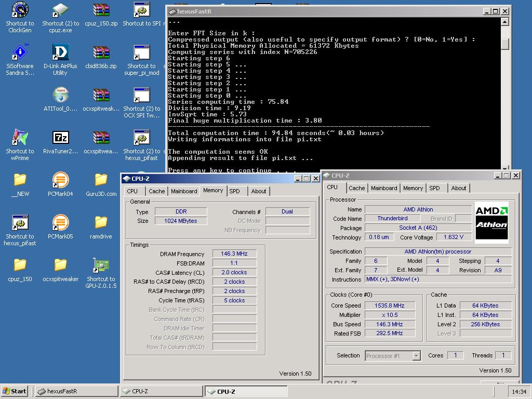Click the Multiplier x 10.5 value
The image size is (532, 399).
pyautogui.click(x=390, y=315)
